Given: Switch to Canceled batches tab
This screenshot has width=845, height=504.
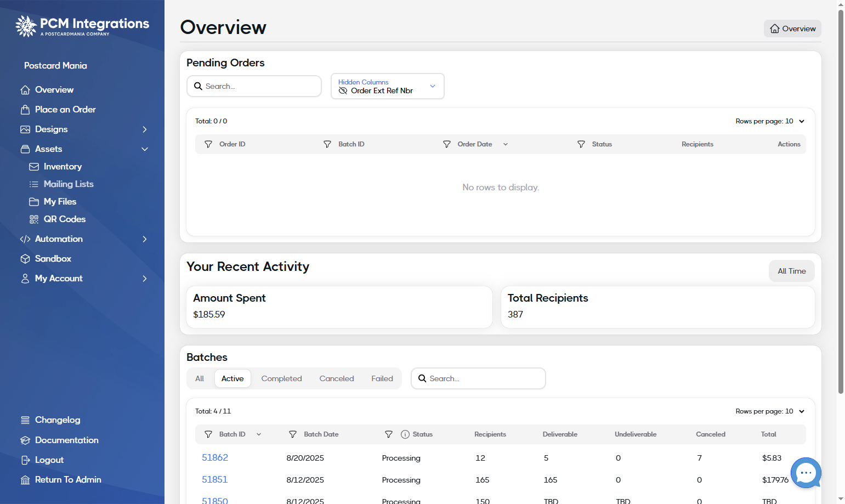Looking at the screenshot, I should [337, 378].
